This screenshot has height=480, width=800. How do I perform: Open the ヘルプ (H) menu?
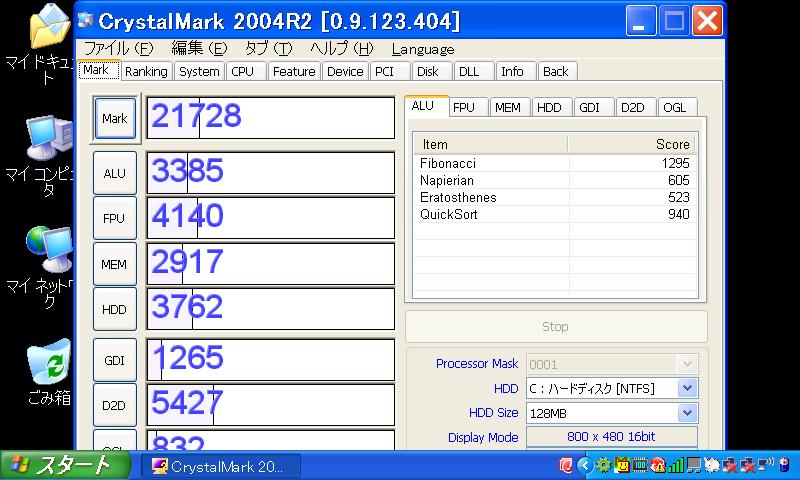[x=342, y=49]
